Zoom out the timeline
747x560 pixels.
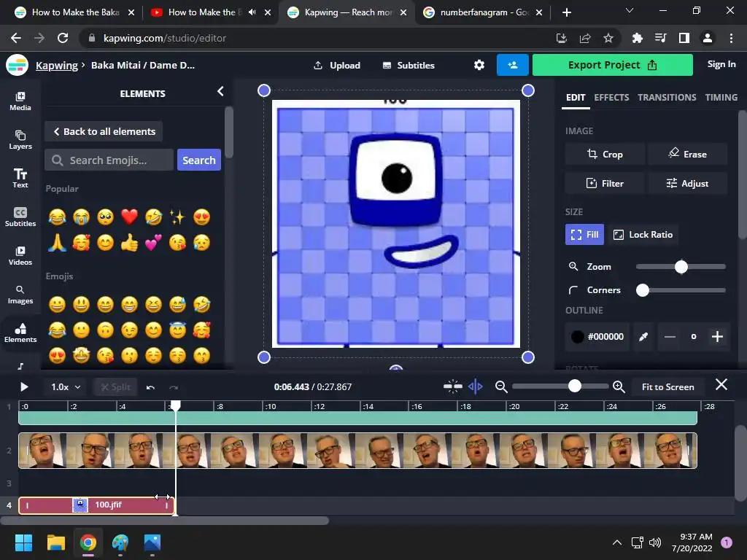click(x=501, y=386)
